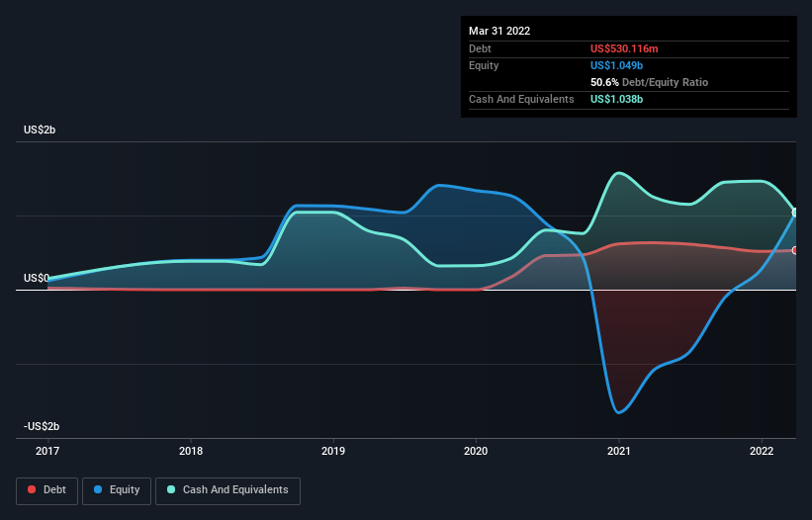Click the Debt row label in tooltip
The height and width of the screenshot is (520, 812).
tap(480, 48)
